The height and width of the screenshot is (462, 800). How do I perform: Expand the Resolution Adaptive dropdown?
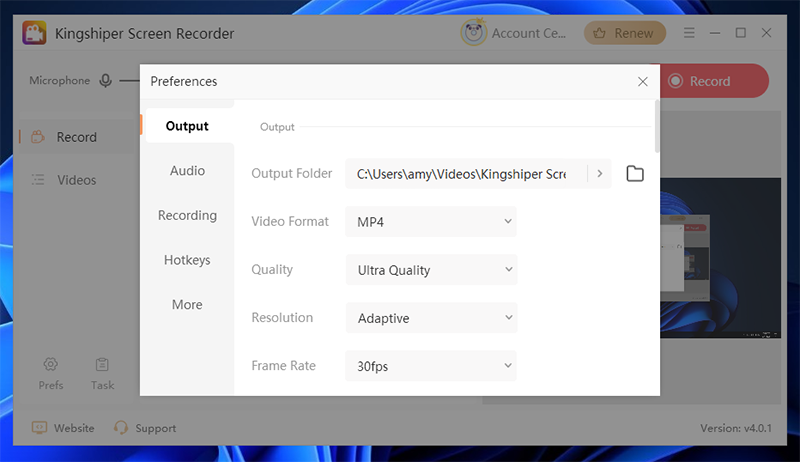click(x=432, y=318)
